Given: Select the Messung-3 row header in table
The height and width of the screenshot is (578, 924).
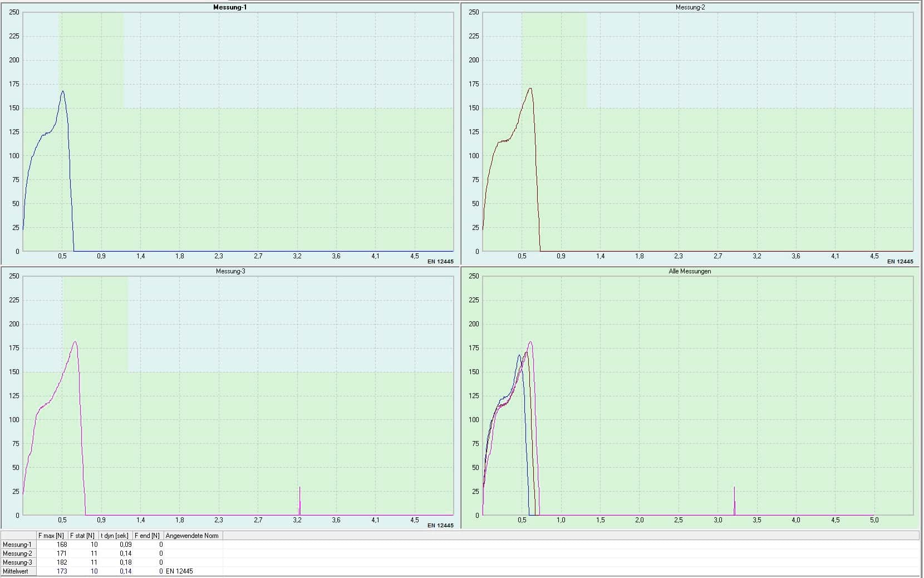Looking at the screenshot, I should (18, 562).
